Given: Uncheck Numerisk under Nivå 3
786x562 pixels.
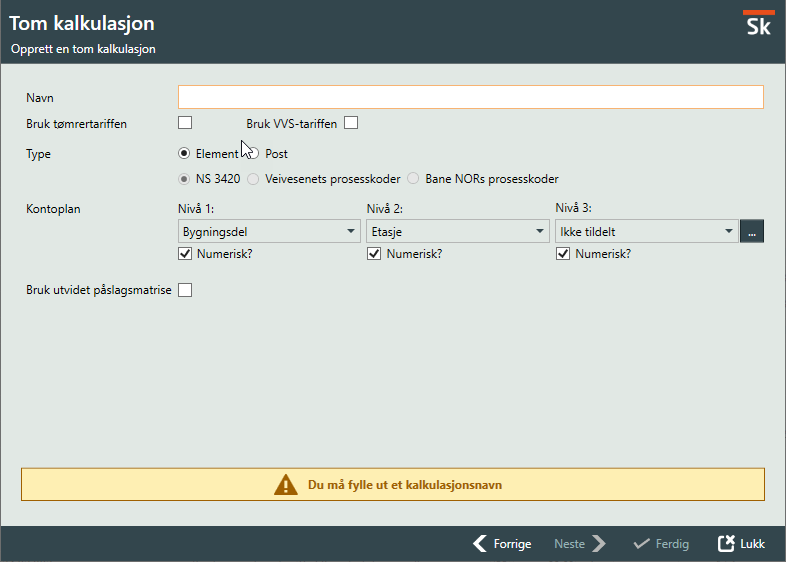Looking at the screenshot, I should pyautogui.click(x=562, y=254).
